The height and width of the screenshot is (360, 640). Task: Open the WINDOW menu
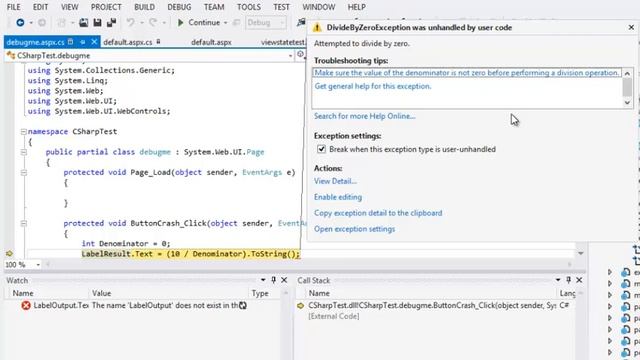319,7
